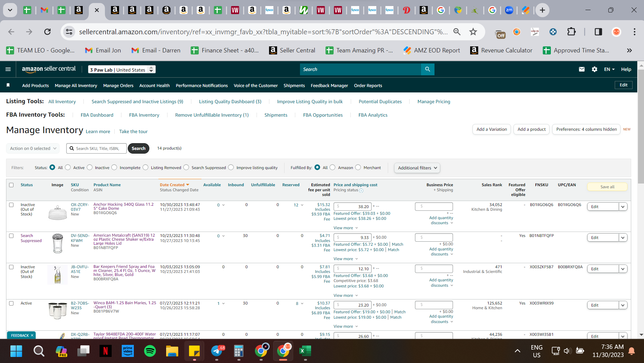Viewport: 644px width, 363px height.
Task: Open the 3 Paw Lab account switcher
Action: pos(122,70)
